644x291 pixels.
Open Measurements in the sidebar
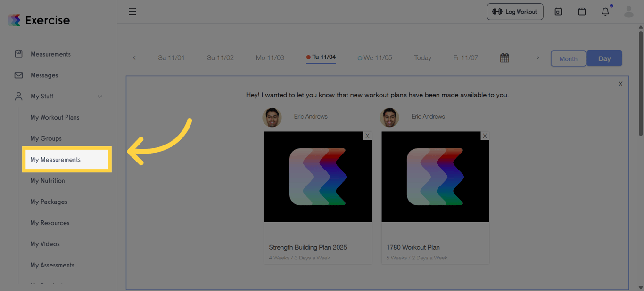(x=50, y=54)
